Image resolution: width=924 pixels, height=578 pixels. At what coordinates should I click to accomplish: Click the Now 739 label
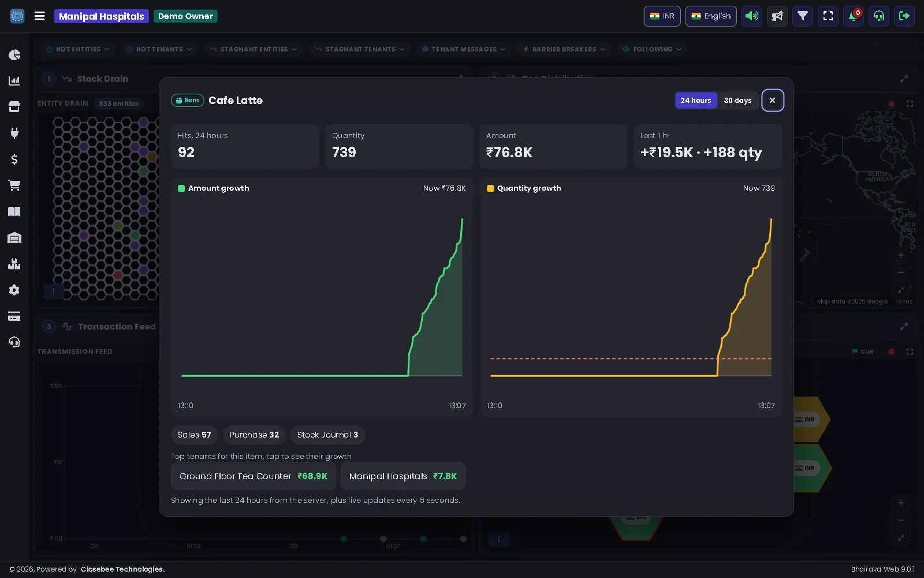coord(759,188)
